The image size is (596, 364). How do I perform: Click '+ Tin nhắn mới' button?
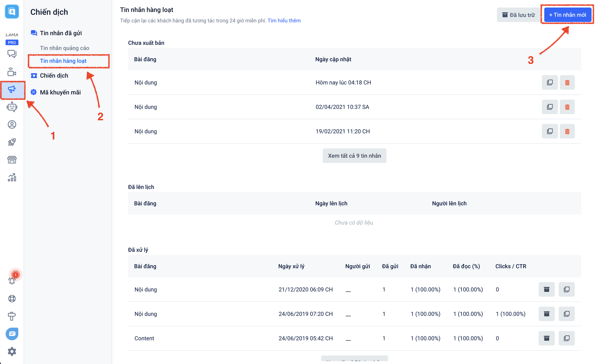click(x=567, y=15)
